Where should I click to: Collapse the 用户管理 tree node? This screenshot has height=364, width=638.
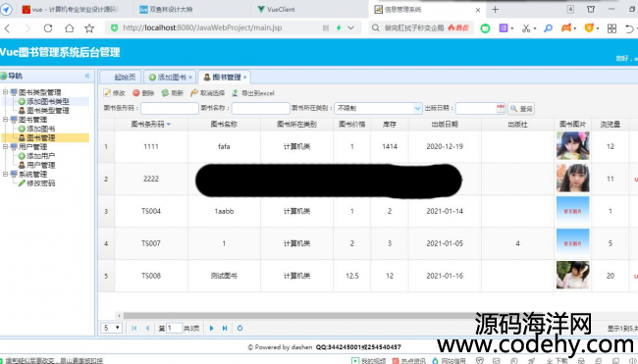(5, 147)
